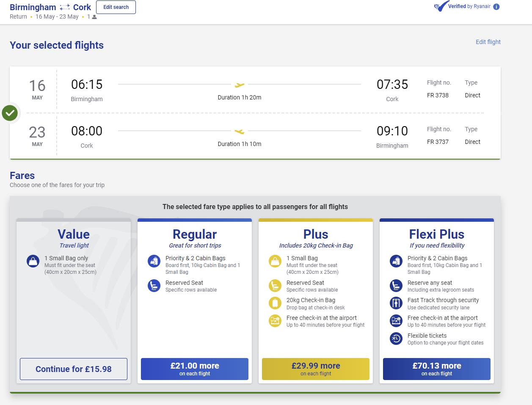Click the Regular fare Reserved Seat icon
This screenshot has width=532, height=405.
coord(154,286)
